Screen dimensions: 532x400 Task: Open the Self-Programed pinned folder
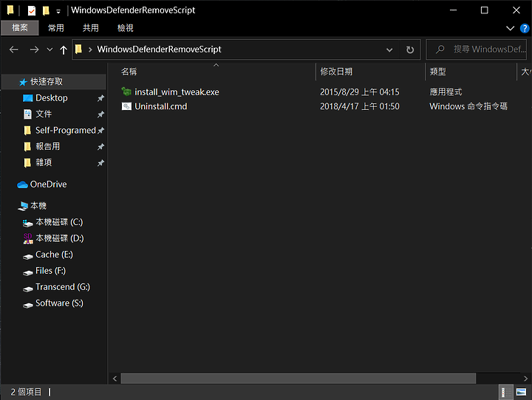66,130
